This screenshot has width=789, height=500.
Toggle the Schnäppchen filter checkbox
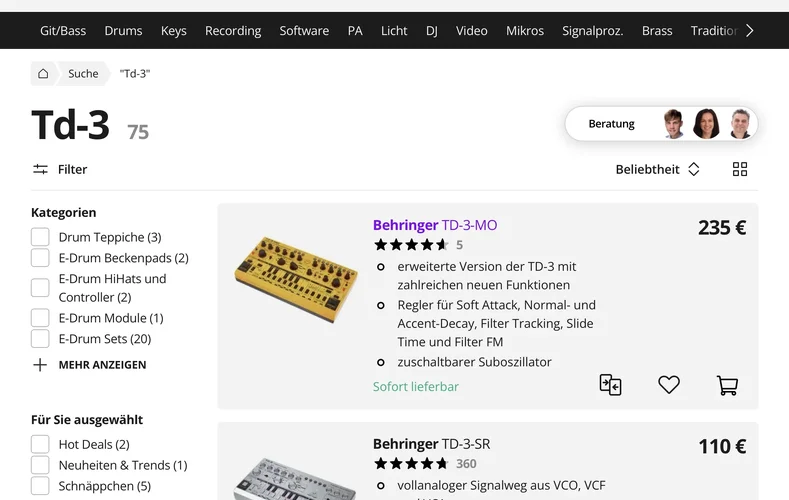tap(40, 486)
